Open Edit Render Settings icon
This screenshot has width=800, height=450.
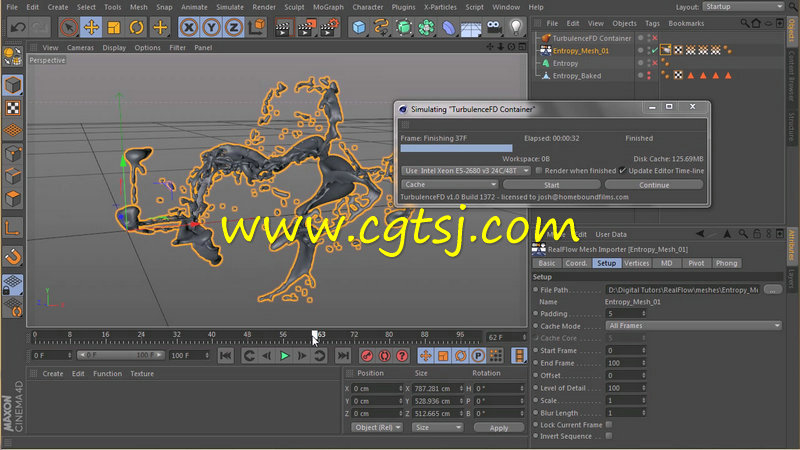(329, 28)
